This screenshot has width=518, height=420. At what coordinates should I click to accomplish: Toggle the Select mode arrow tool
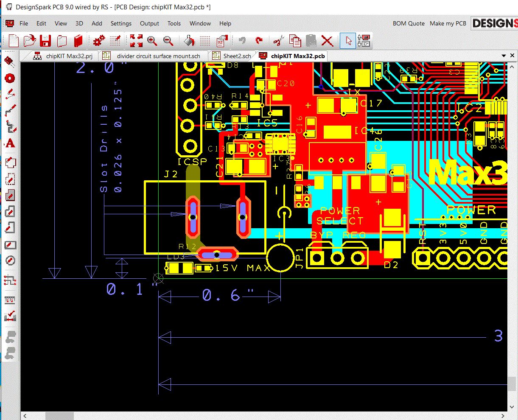click(348, 41)
